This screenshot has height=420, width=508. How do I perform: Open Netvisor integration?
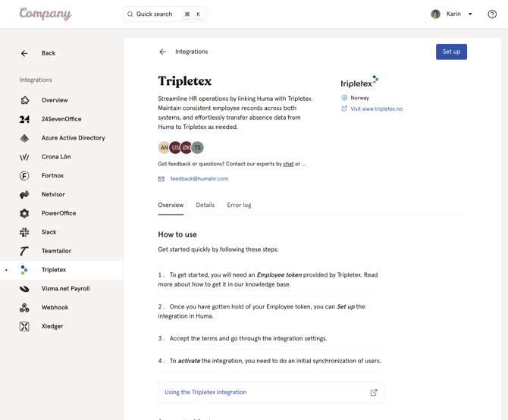[x=53, y=194]
